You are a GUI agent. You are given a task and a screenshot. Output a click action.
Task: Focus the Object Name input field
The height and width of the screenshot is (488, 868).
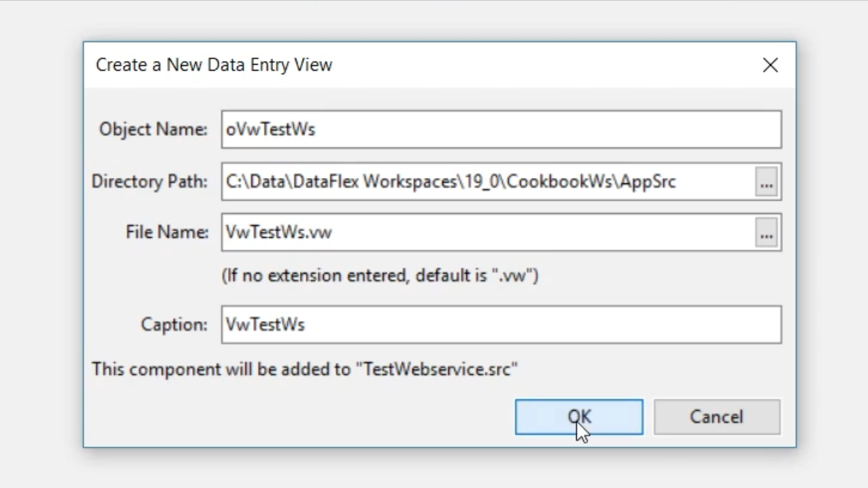[x=501, y=130]
